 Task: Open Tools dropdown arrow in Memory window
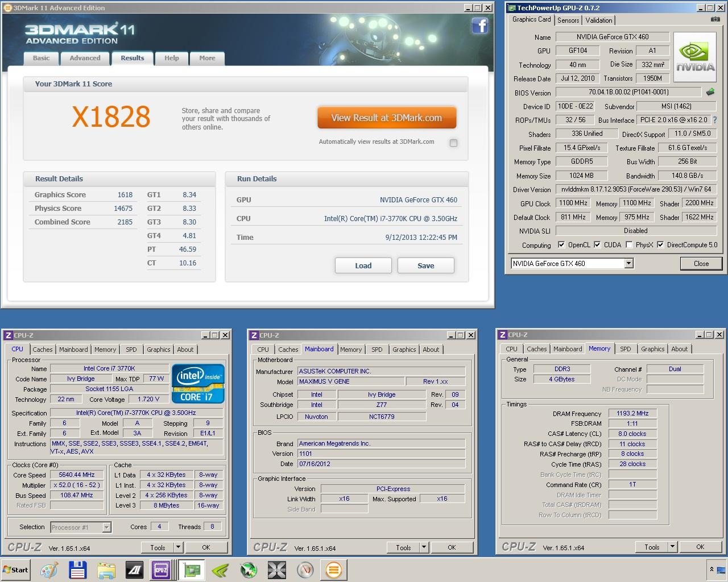pyautogui.click(x=672, y=547)
